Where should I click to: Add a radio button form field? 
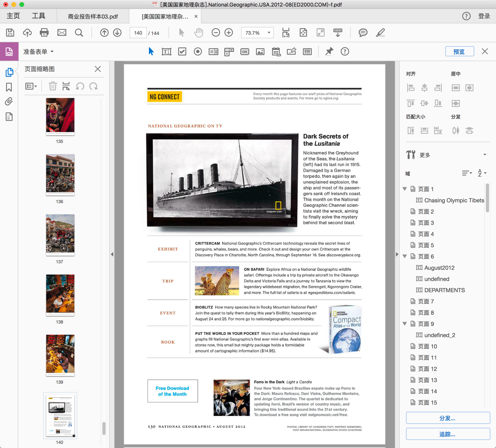(x=198, y=51)
